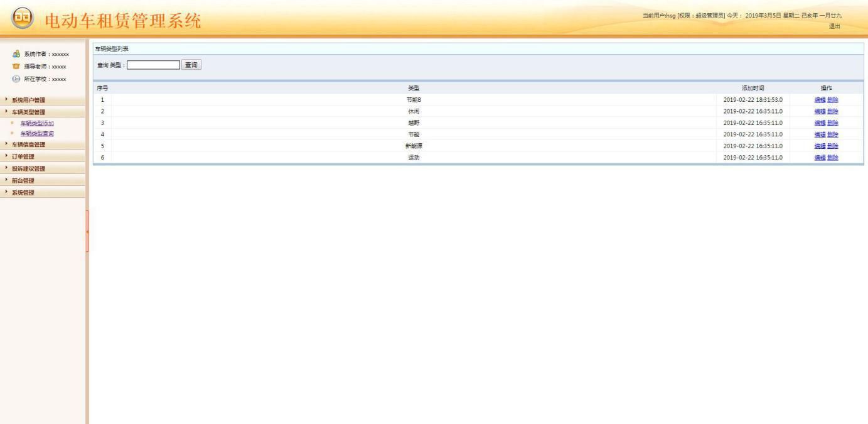This screenshot has width=868, height=424.
Task: Delete the 休闲 vehicle type
Action: pos(833,111)
